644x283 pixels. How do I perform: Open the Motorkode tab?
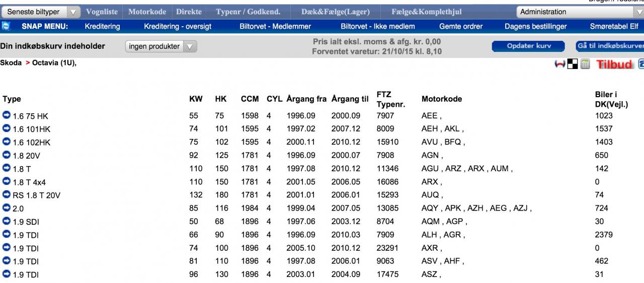pos(147,12)
